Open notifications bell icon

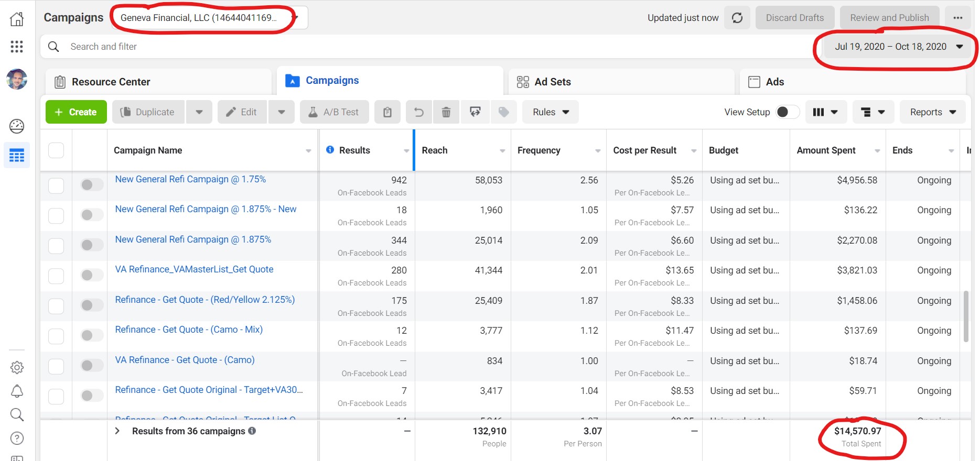point(17,391)
